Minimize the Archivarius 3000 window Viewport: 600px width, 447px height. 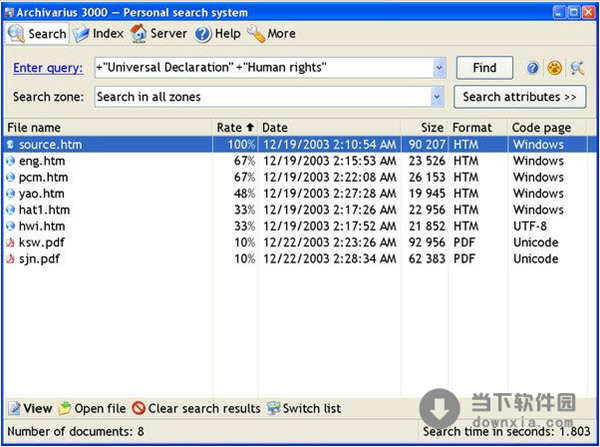tap(559, 13)
